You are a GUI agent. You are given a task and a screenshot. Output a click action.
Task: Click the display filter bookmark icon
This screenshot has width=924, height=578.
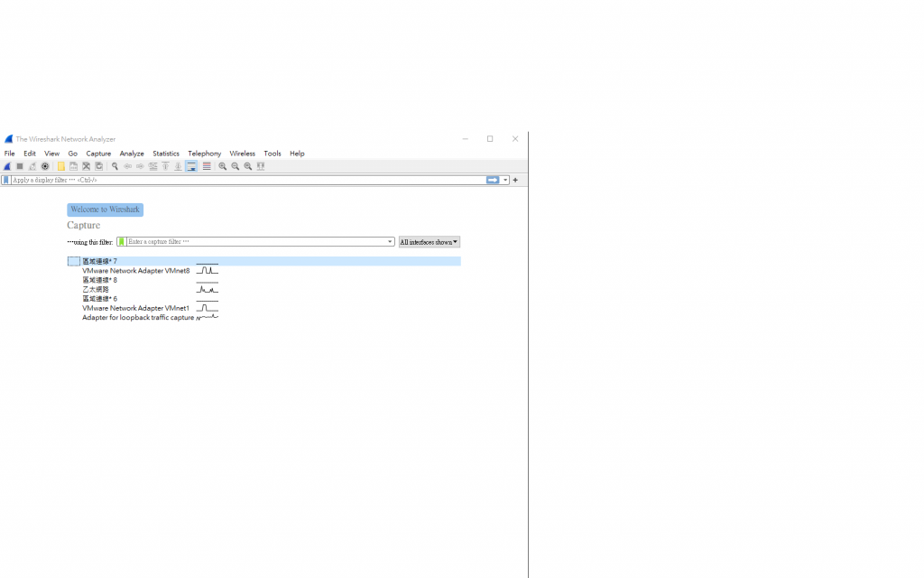click(6, 181)
